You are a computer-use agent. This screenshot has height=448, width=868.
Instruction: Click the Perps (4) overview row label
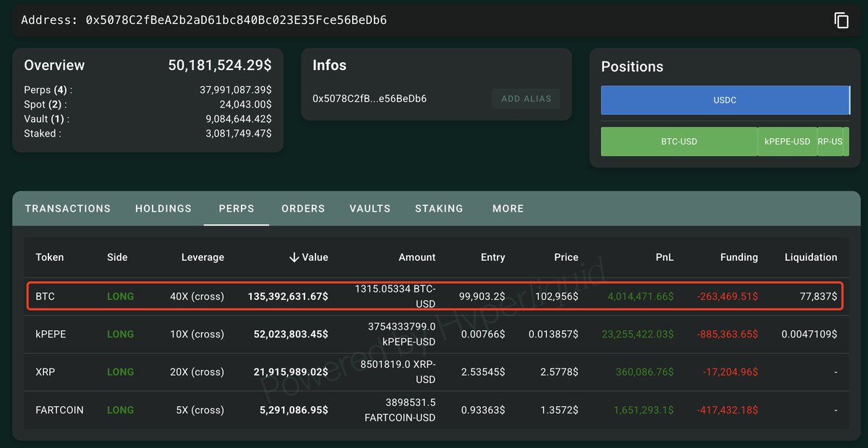(48, 90)
